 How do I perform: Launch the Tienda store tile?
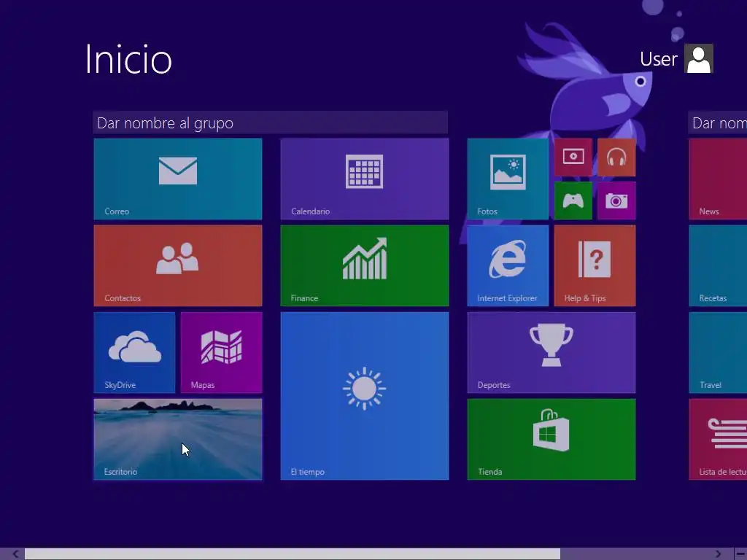click(551, 440)
